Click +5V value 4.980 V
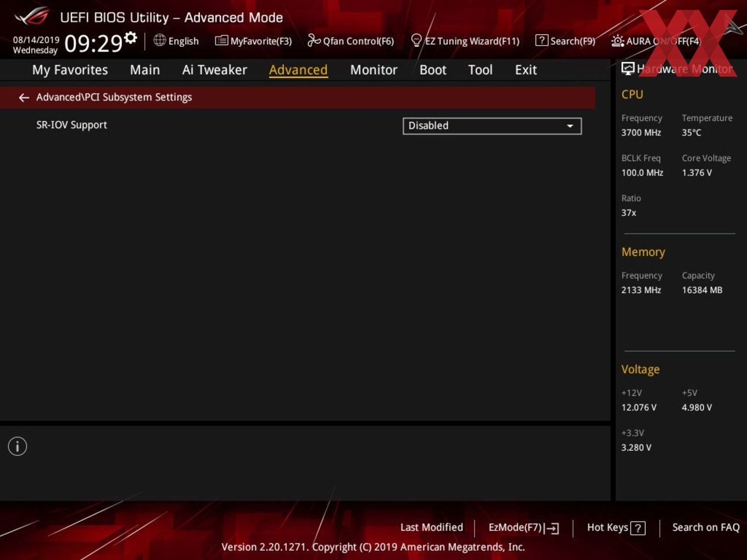This screenshot has width=747, height=560. click(x=697, y=407)
